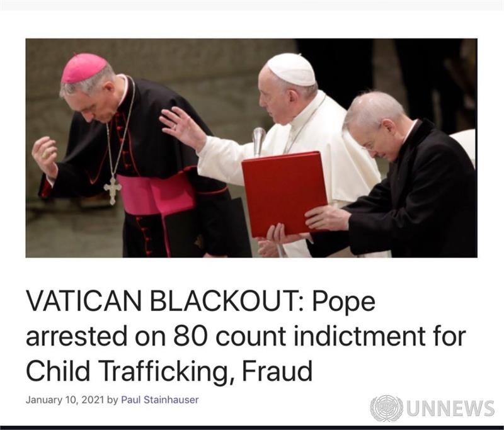The width and height of the screenshot is (504, 430).
Task: Click the dark bar at page bottom
Action: tap(252, 427)
